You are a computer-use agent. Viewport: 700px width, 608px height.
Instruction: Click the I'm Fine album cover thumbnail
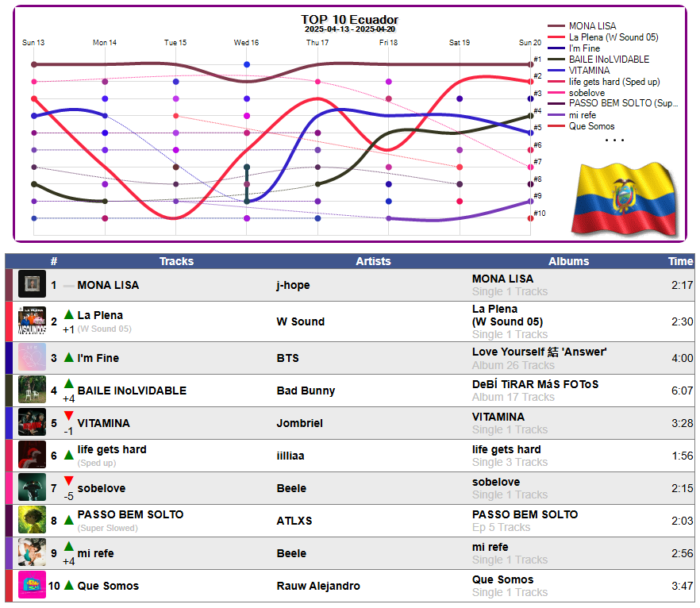32,357
